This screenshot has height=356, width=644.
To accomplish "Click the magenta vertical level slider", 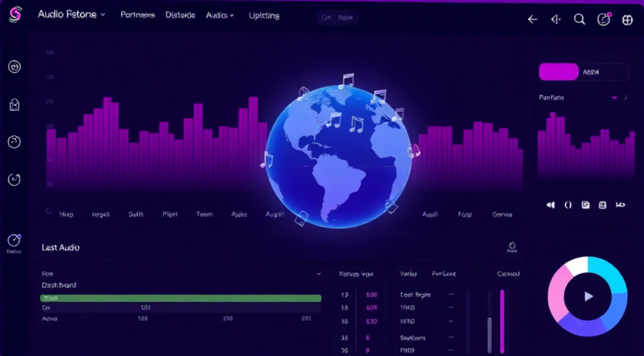I will click(x=502, y=320).
